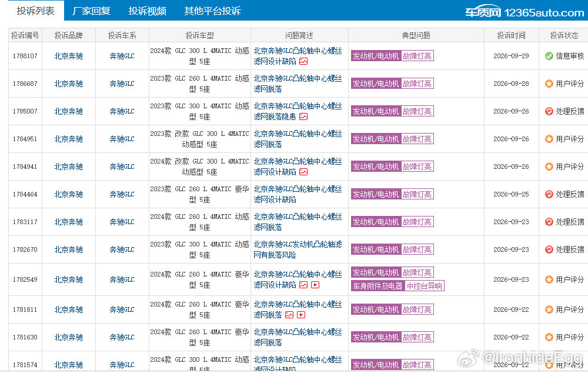Click 信息审核 status text for 1788107
Image resolution: width=588 pixels, height=373 pixels.
tap(570, 56)
